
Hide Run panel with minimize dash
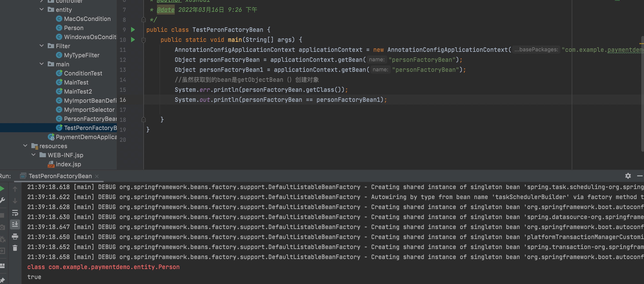click(x=640, y=176)
